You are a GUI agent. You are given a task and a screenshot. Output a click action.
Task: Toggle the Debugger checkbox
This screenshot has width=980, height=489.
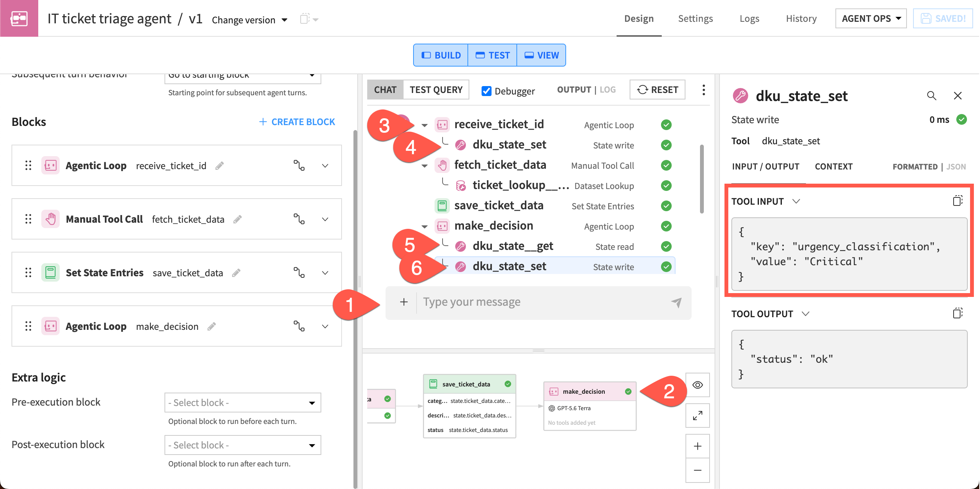[486, 91]
